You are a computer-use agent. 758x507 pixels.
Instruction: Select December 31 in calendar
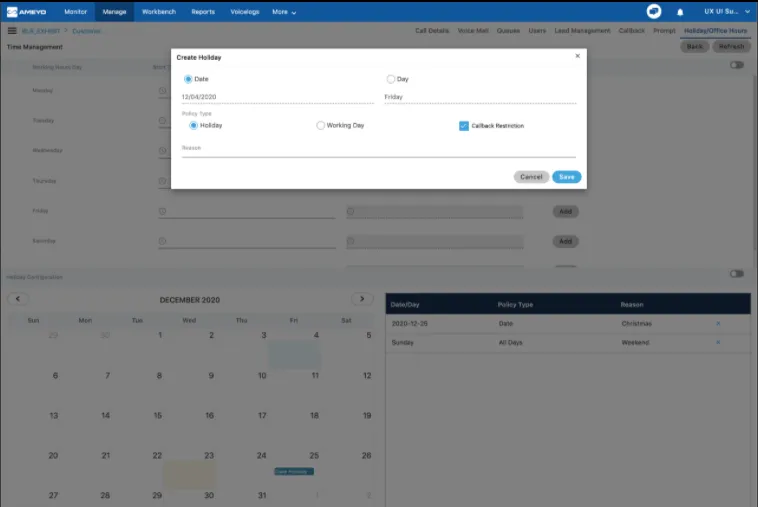[x=262, y=495]
